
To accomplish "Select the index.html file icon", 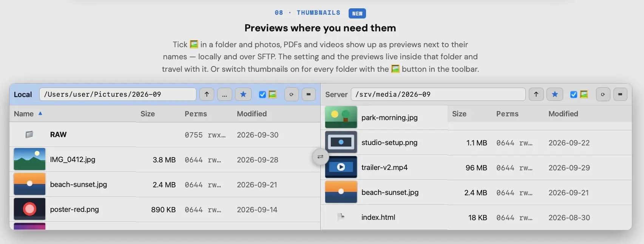I will 341,217.
